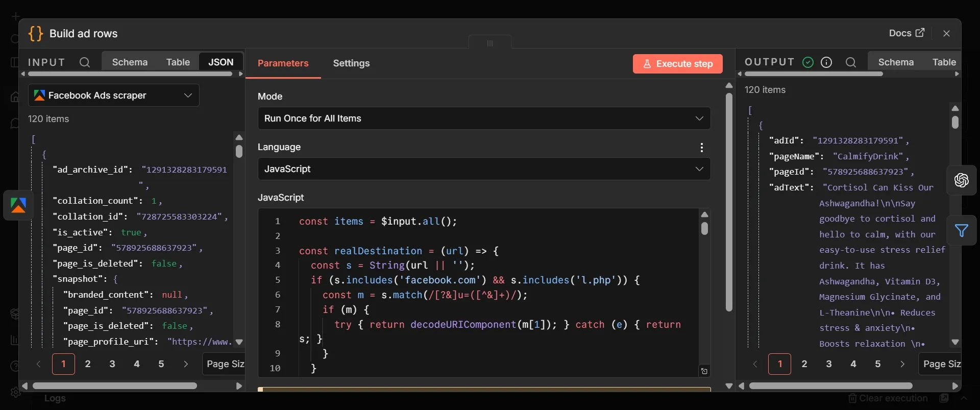
Task: Open the Language dropdown showing JavaScript
Action: tap(484, 169)
